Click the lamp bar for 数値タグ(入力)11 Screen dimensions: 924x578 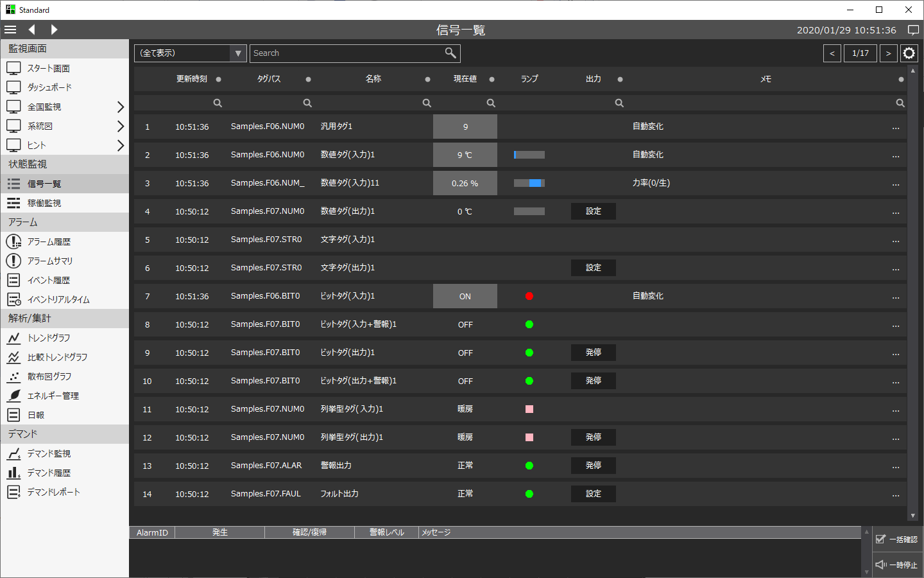(x=529, y=183)
